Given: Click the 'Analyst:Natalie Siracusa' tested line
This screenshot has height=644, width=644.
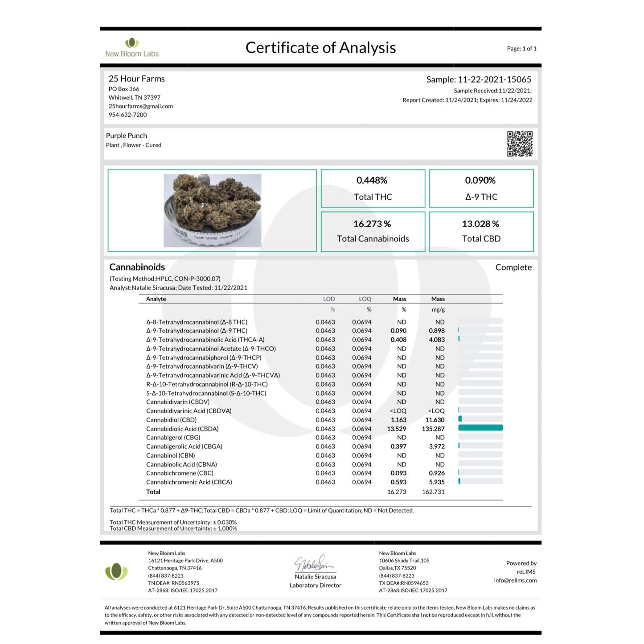Looking at the screenshot, I should 178,288.
